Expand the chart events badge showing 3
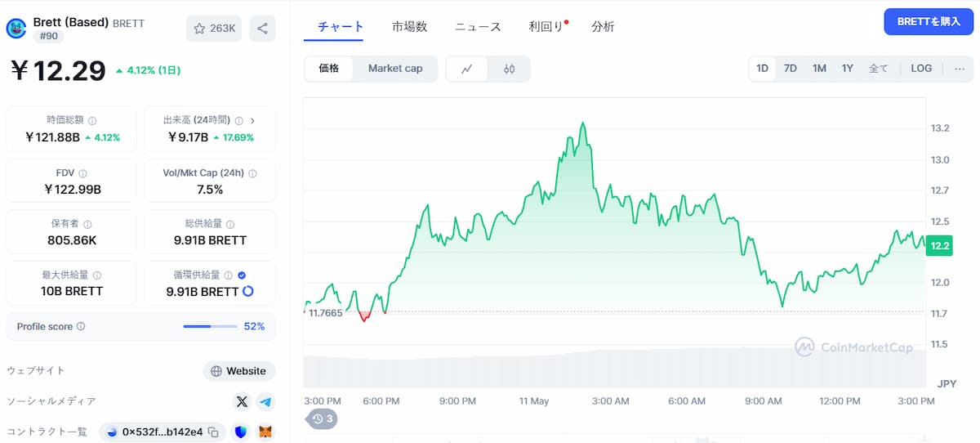 click(x=321, y=419)
